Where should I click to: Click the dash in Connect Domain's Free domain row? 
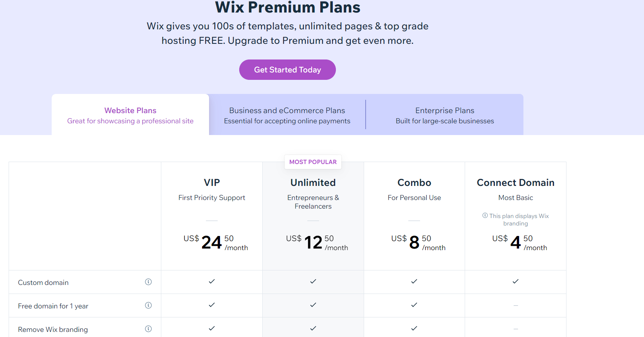coord(516,305)
